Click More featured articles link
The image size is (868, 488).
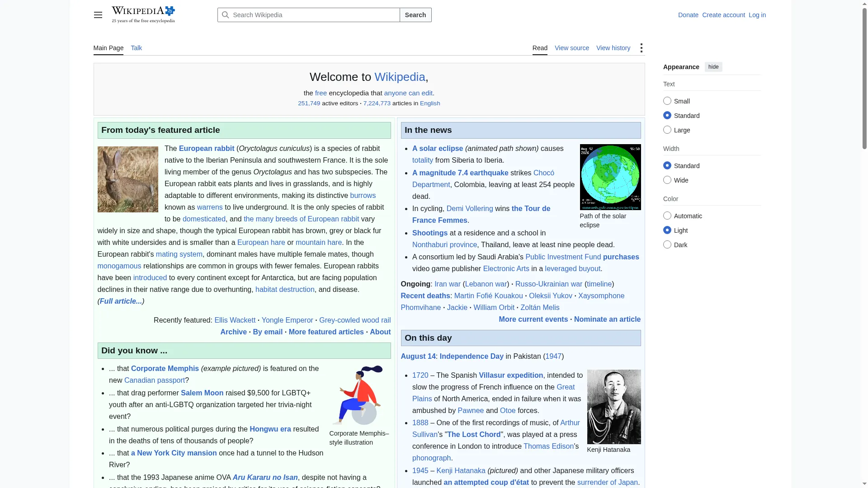pos(326,332)
